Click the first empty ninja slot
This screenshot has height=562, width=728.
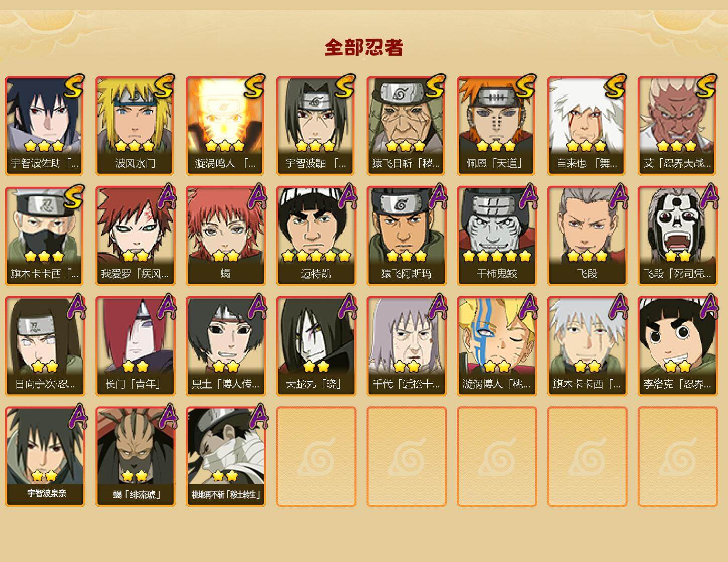tap(316, 457)
